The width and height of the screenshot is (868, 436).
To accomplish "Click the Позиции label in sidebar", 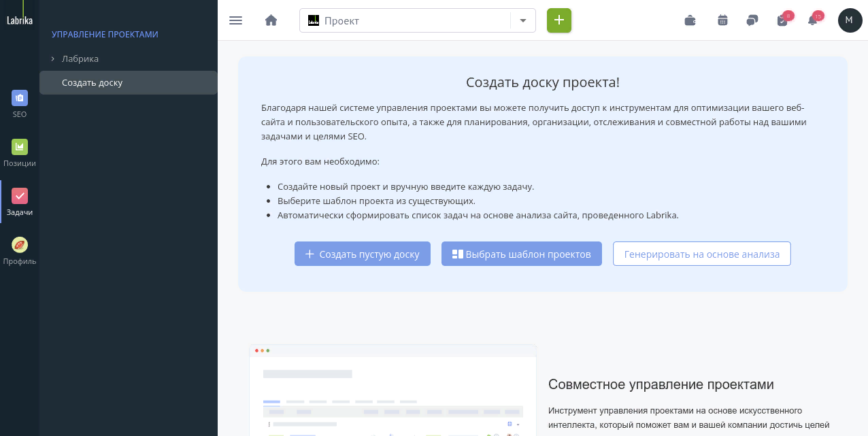I will (x=20, y=163).
